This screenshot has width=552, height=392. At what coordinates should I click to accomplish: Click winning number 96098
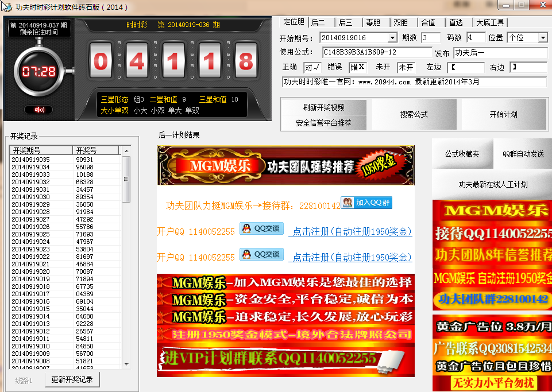(x=84, y=167)
